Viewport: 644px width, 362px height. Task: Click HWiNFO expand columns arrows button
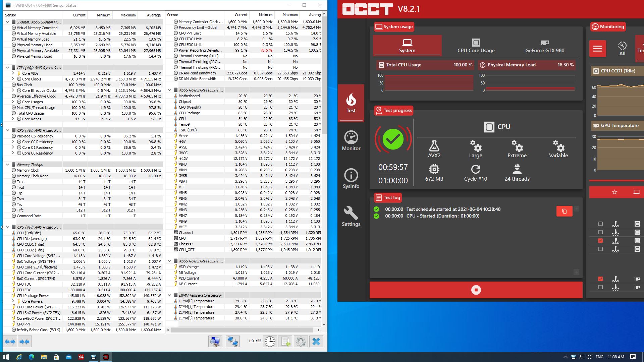(10, 342)
